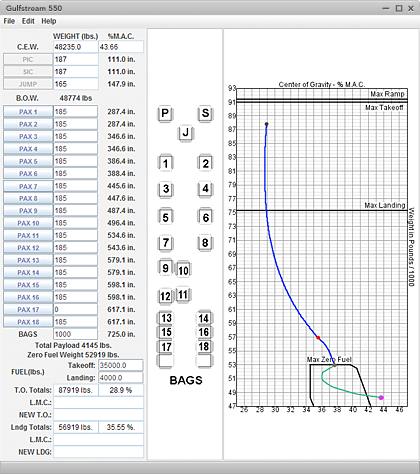The height and width of the screenshot is (474, 420).
Task: Toggle seat 3 in cabin layout
Action: pos(166,189)
